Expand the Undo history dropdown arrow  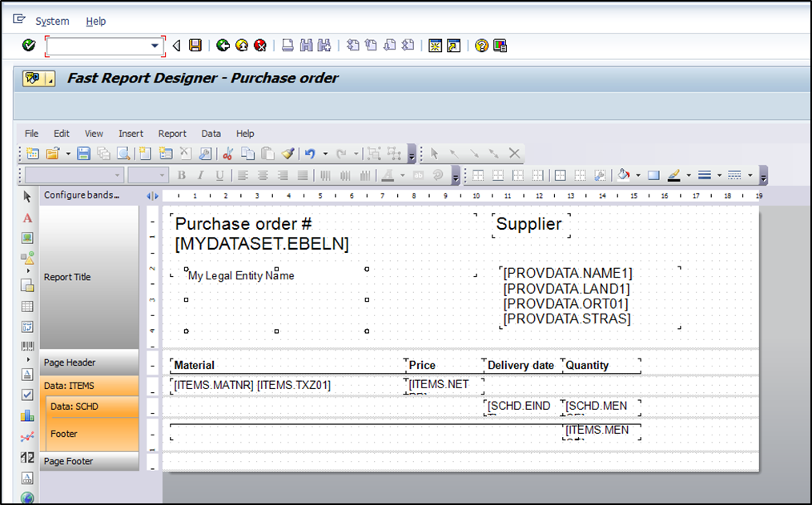(x=325, y=154)
